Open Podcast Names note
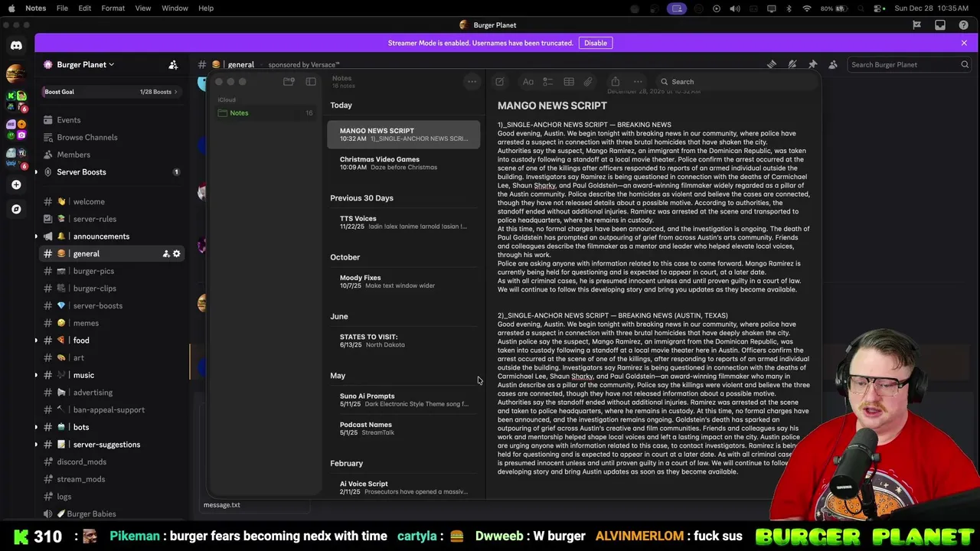Viewport: 980px width, 551px height. click(403, 429)
